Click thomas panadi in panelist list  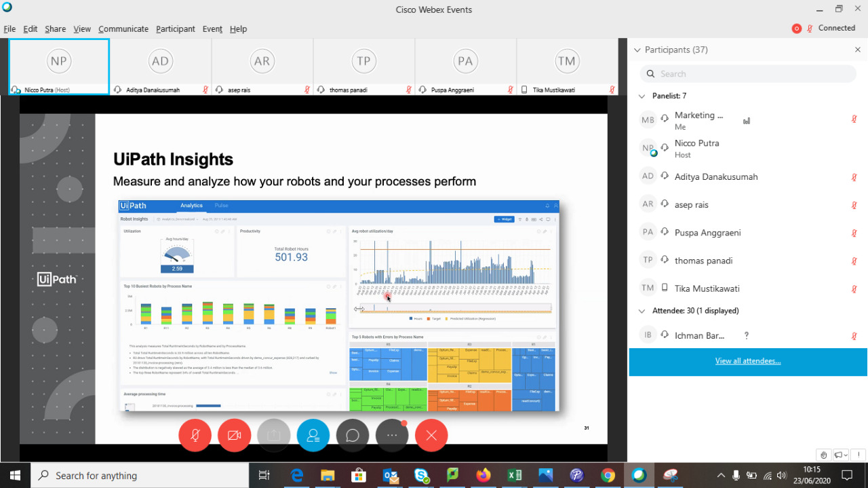tap(748, 261)
